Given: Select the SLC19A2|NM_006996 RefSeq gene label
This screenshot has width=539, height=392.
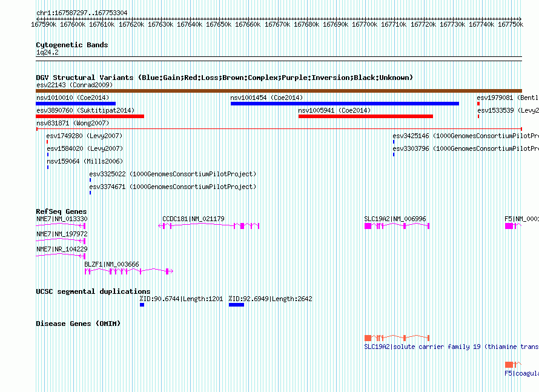Looking at the screenshot, I should click(x=395, y=219).
